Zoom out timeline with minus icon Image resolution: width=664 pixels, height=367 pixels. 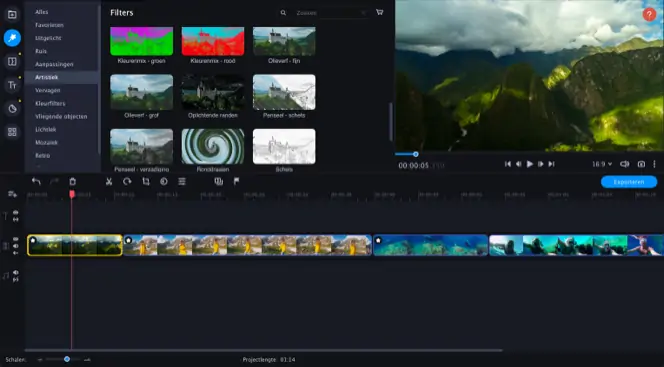coord(40,360)
